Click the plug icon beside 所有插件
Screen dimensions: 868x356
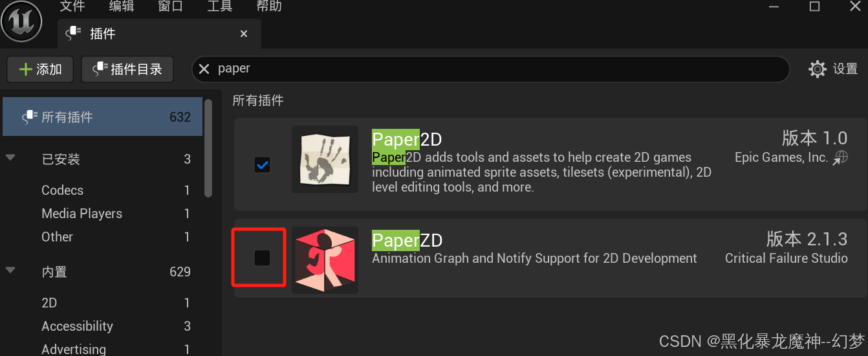[30, 117]
